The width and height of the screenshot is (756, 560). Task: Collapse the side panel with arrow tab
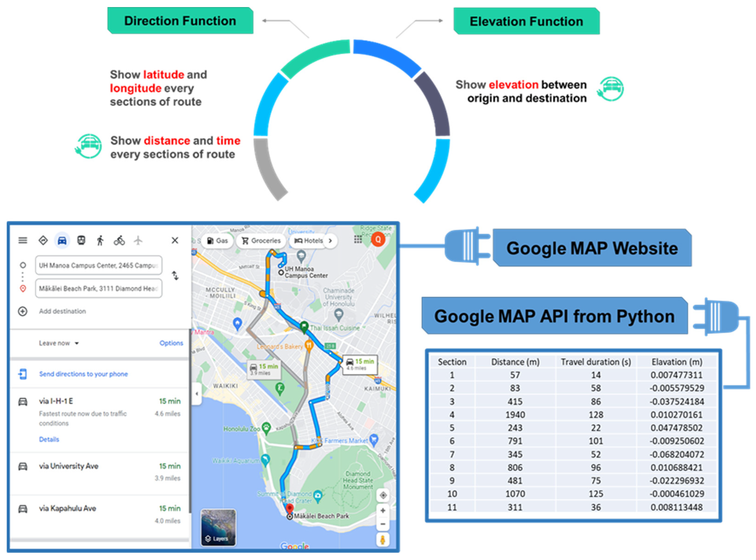[x=197, y=394]
